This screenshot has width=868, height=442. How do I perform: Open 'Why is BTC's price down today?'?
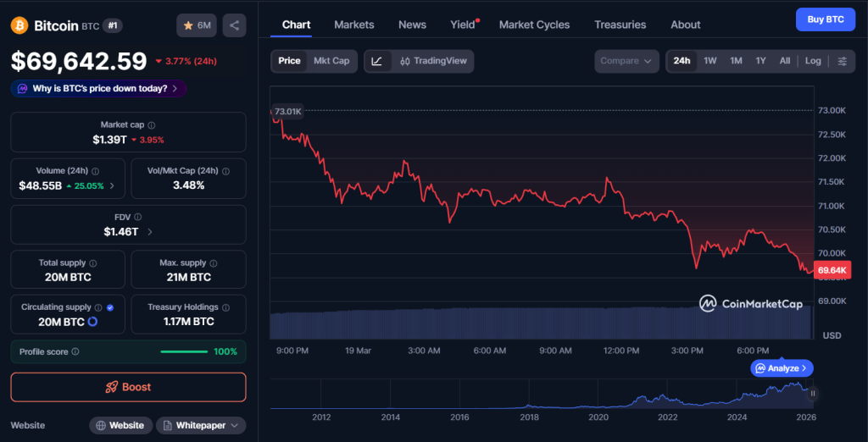[98, 88]
